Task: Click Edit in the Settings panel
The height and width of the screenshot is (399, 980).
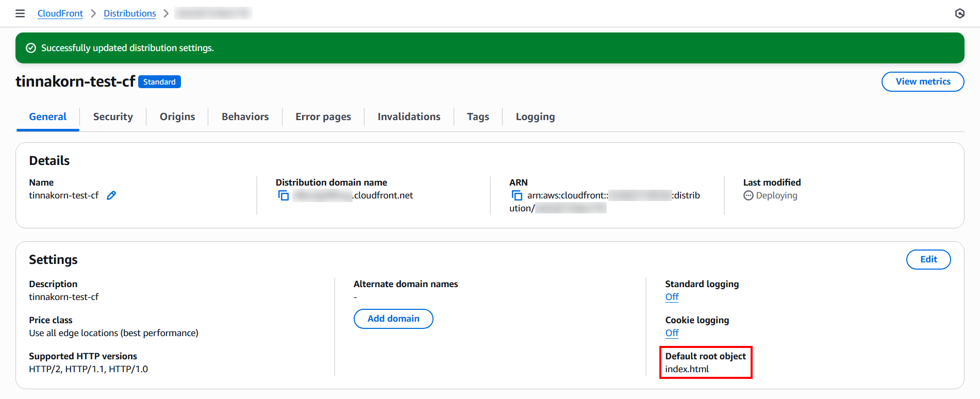Action: [928, 259]
